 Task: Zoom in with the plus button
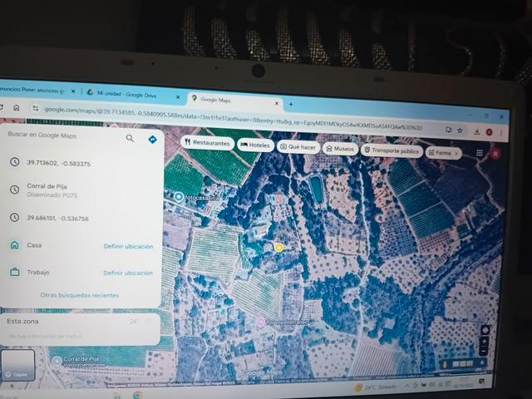point(485,342)
